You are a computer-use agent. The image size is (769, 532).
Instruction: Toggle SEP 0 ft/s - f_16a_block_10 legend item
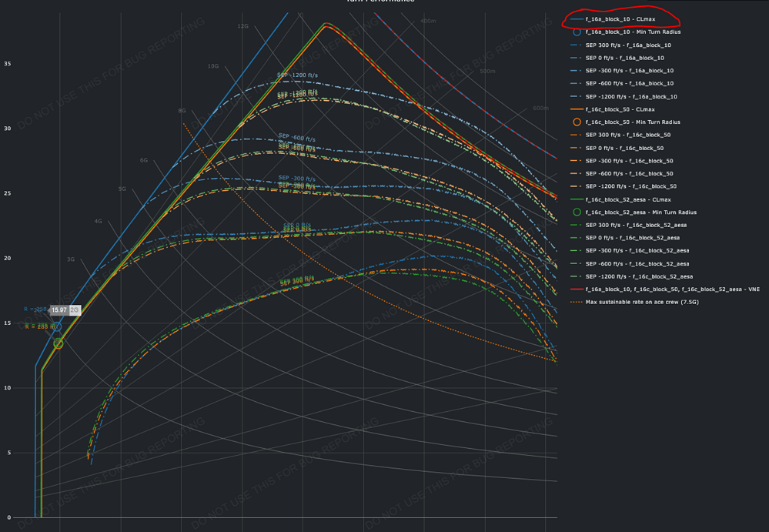617,58
